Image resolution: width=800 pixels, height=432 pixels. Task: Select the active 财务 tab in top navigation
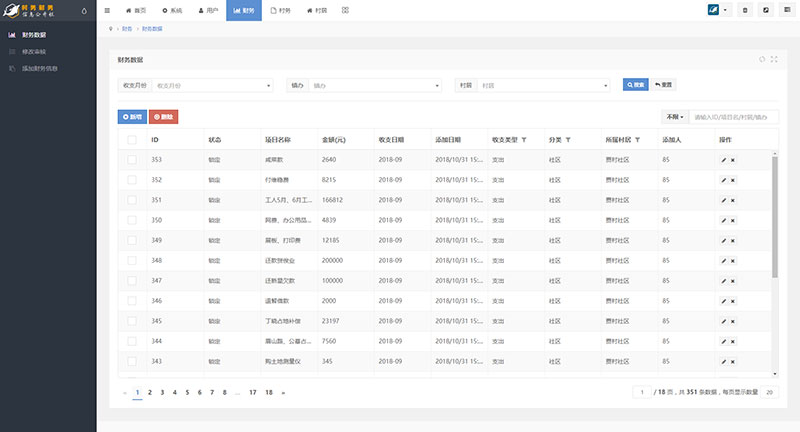(x=244, y=10)
